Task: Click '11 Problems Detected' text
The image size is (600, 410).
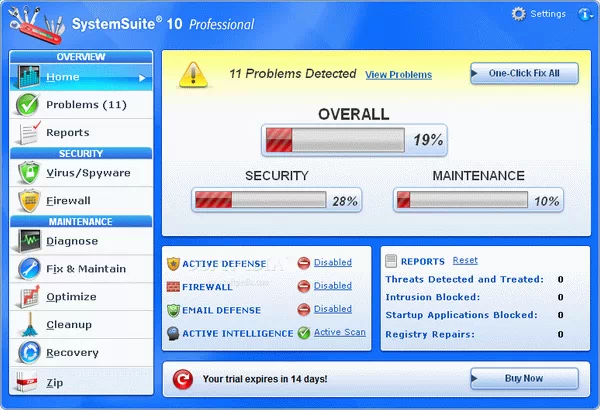Action: pos(293,74)
